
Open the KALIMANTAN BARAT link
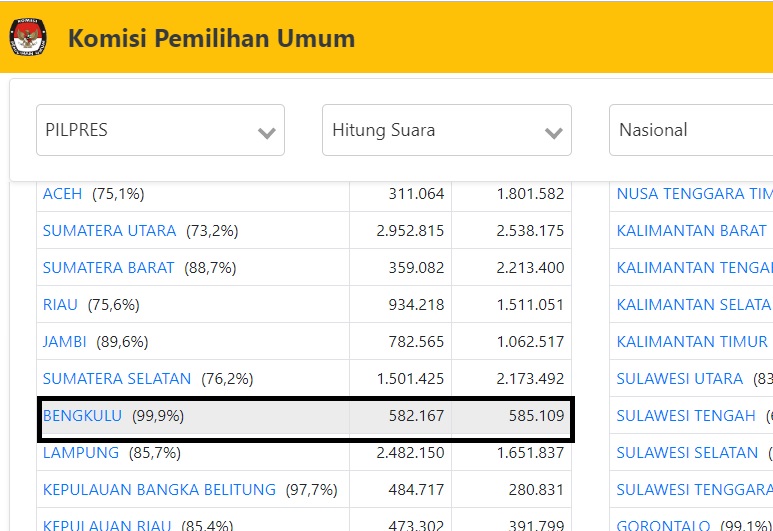[691, 231]
